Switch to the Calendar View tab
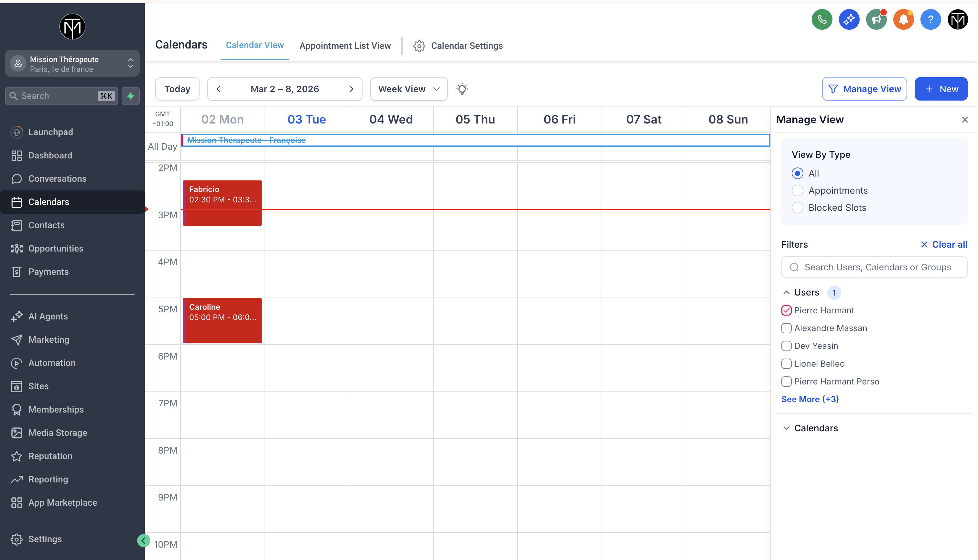The height and width of the screenshot is (560, 978). coord(255,45)
